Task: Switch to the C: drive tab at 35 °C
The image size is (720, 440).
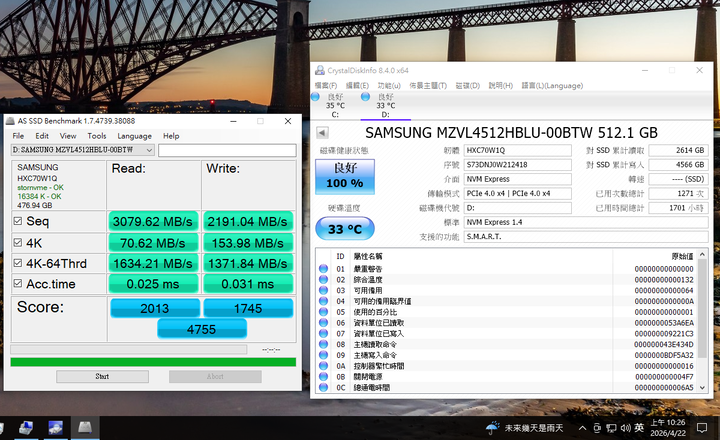Action: click(335, 105)
